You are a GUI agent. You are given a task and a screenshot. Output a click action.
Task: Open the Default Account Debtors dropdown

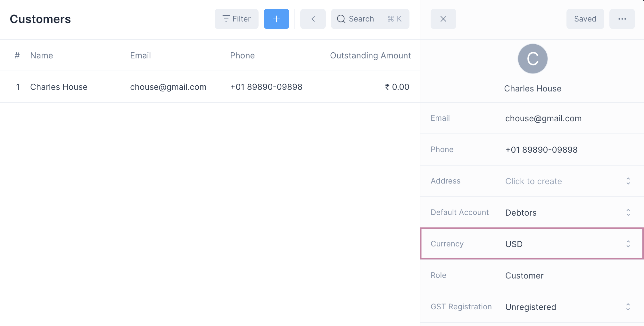[628, 212]
